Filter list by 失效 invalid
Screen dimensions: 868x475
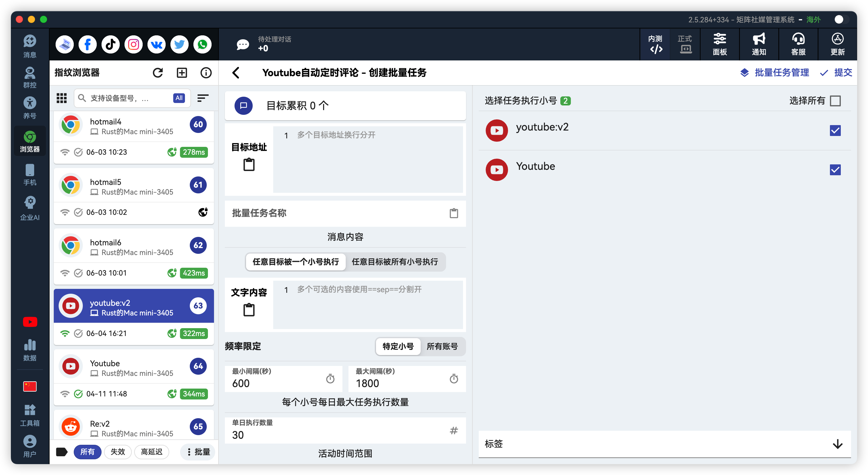118,452
